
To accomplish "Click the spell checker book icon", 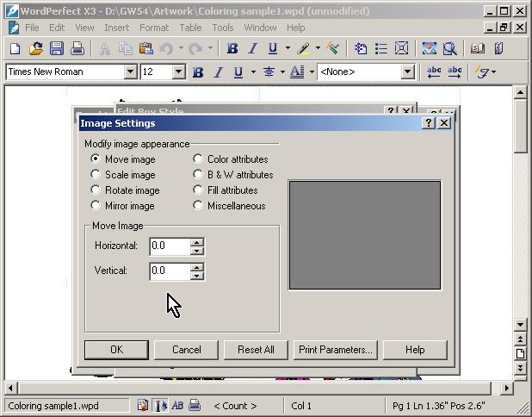I will [x=478, y=48].
